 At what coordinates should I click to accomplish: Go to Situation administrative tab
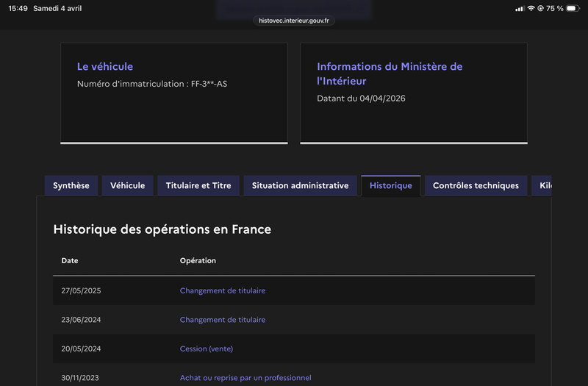[x=300, y=186]
